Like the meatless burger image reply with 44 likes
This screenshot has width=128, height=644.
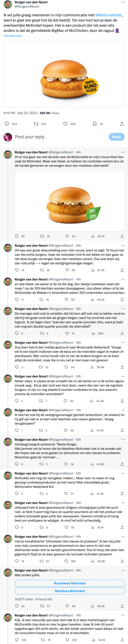pyautogui.click(x=67, y=236)
